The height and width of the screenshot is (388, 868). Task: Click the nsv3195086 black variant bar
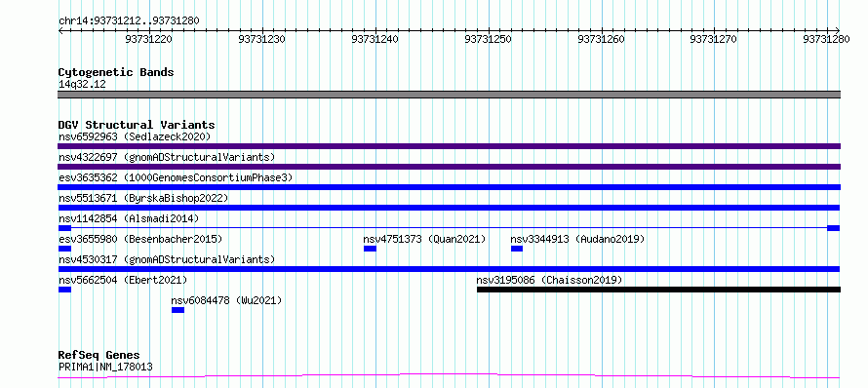coord(658,290)
